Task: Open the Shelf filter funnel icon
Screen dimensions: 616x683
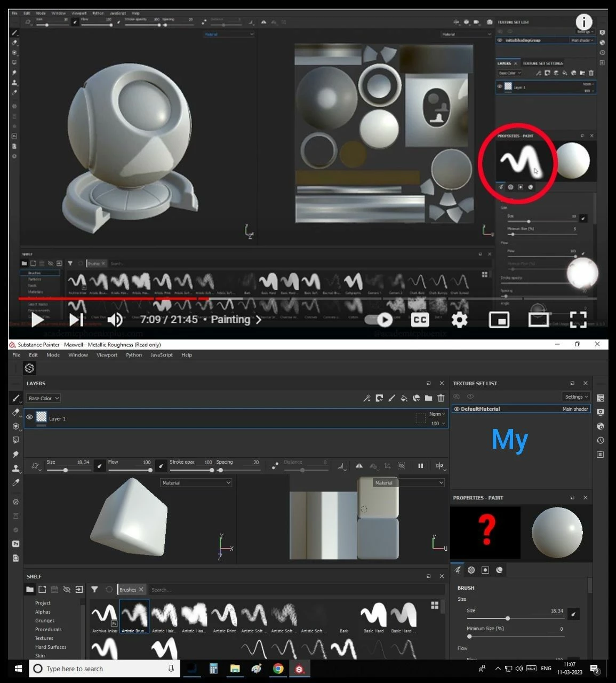Action: (94, 590)
